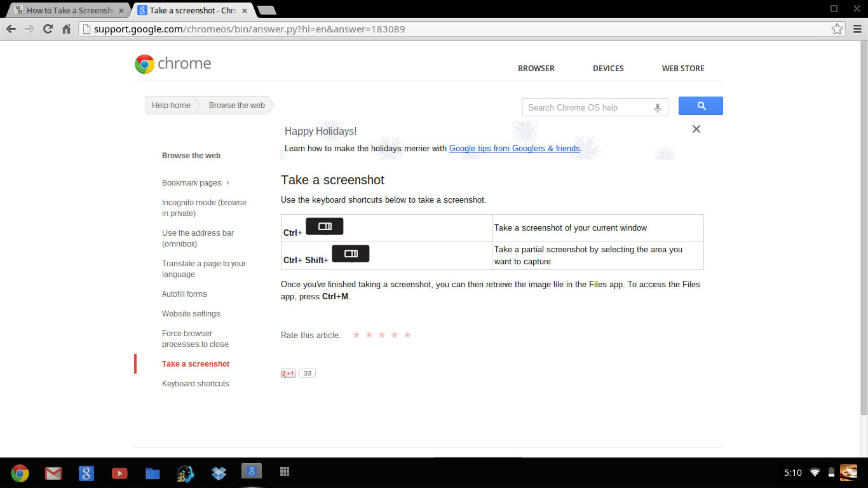Screen dimensions: 868x488
Task: Open Translate a page to your language
Action: tap(204, 269)
